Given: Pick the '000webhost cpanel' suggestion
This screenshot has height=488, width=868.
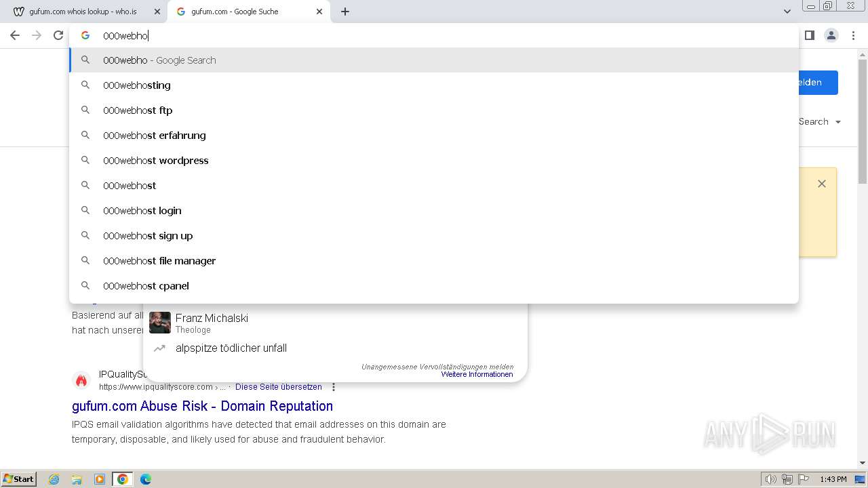Looking at the screenshot, I should [434, 285].
